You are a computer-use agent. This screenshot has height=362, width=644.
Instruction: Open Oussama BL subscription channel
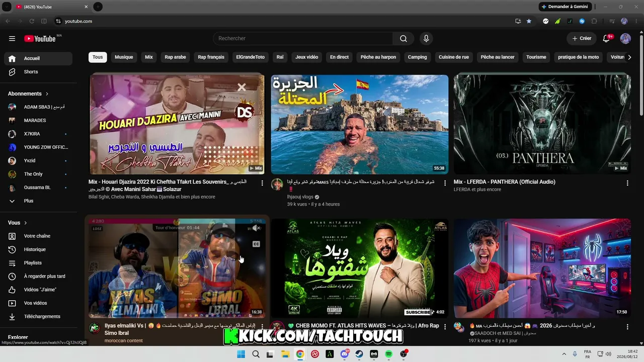click(38, 188)
